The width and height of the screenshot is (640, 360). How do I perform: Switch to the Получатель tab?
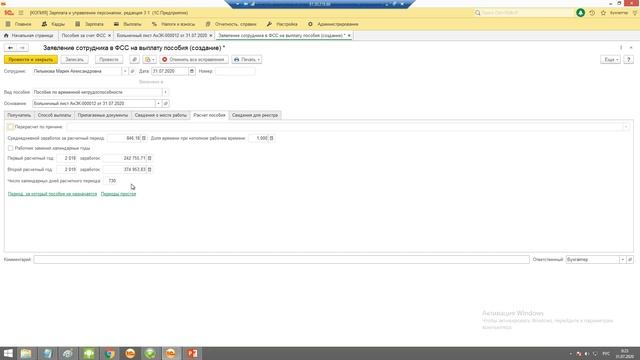(x=19, y=115)
